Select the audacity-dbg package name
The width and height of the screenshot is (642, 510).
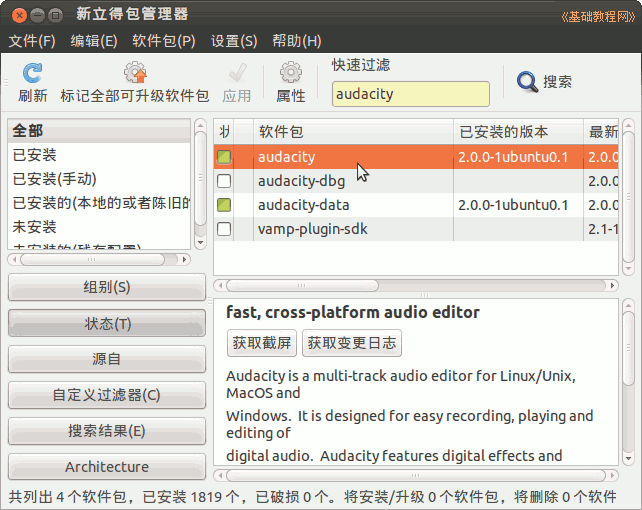click(301, 181)
